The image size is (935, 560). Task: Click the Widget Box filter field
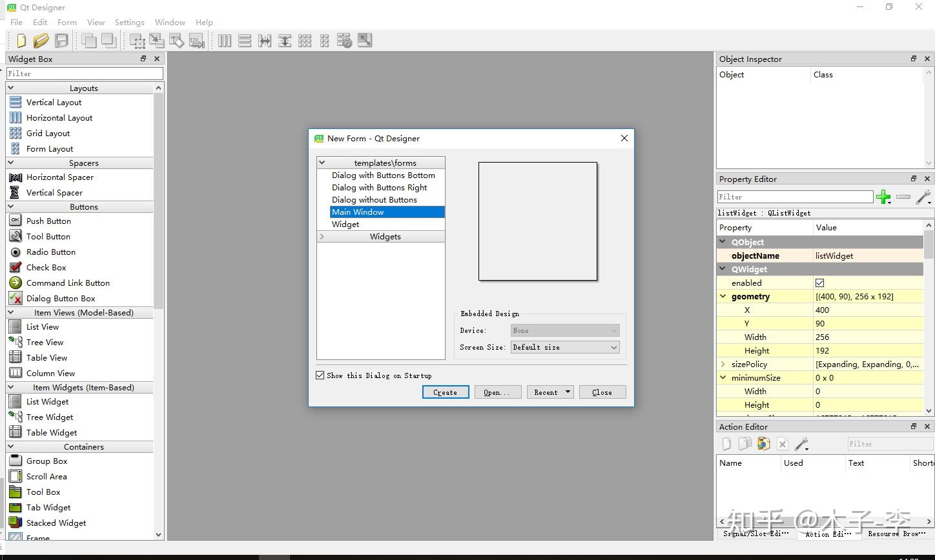tap(85, 74)
